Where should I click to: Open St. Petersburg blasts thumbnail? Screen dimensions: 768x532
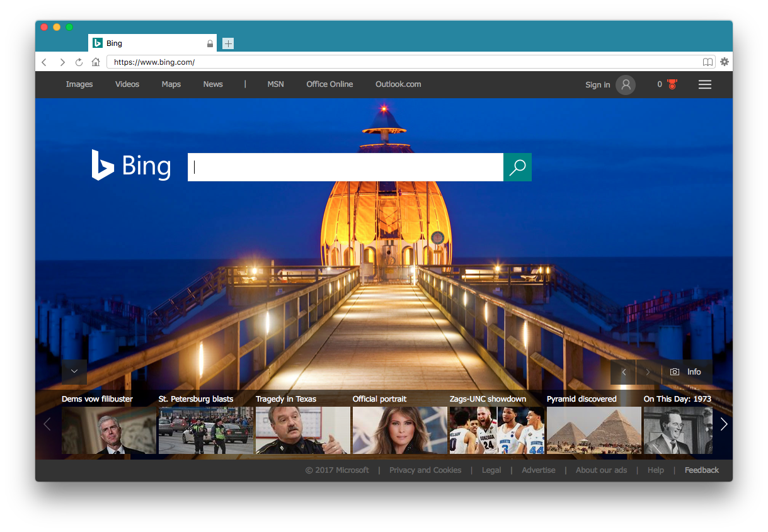pyautogui.click(x=206, y=430)
